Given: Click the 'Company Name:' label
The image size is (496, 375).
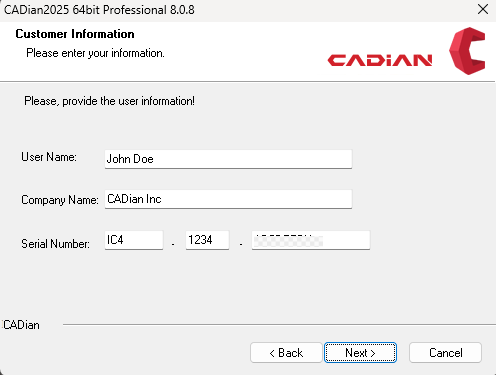Looking at the screenshot, I should [60, 200].
